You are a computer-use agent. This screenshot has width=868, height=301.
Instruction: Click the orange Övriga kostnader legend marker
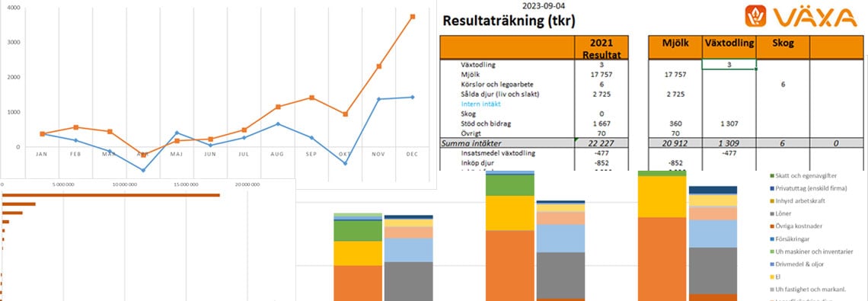coord(771,226)
